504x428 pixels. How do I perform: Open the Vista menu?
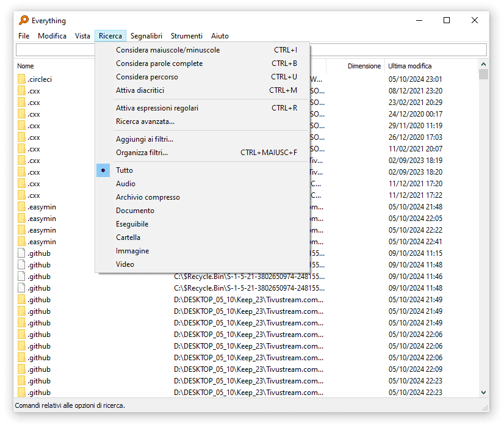coord(82,36)
